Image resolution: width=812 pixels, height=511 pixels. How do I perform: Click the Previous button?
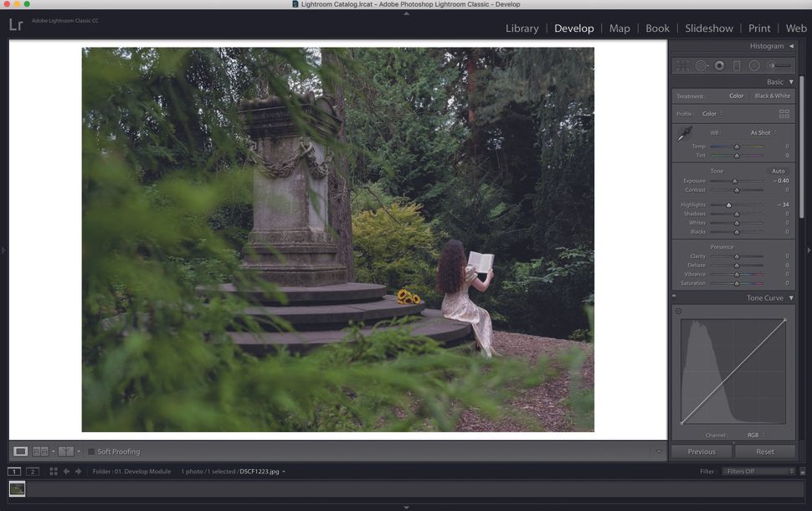702,451
